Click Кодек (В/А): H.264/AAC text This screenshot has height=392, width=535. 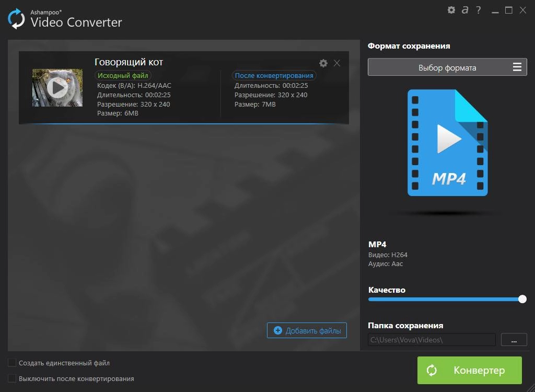coord(134,85)
